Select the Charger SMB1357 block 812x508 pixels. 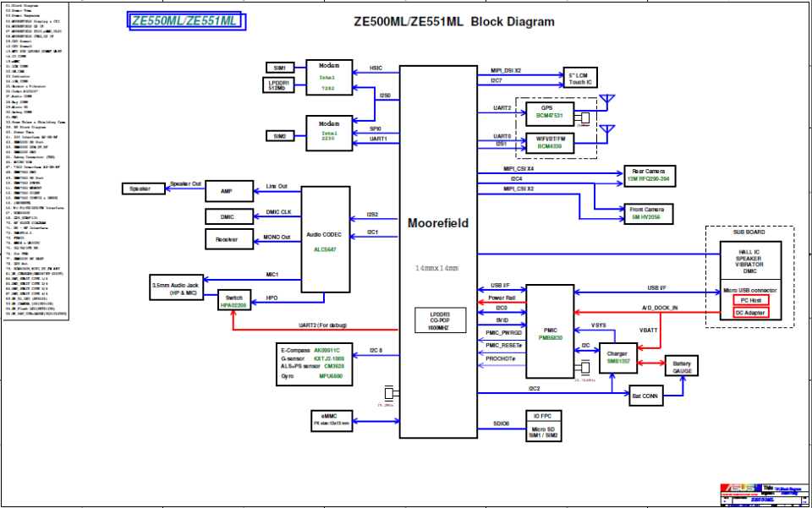[618, 356]
